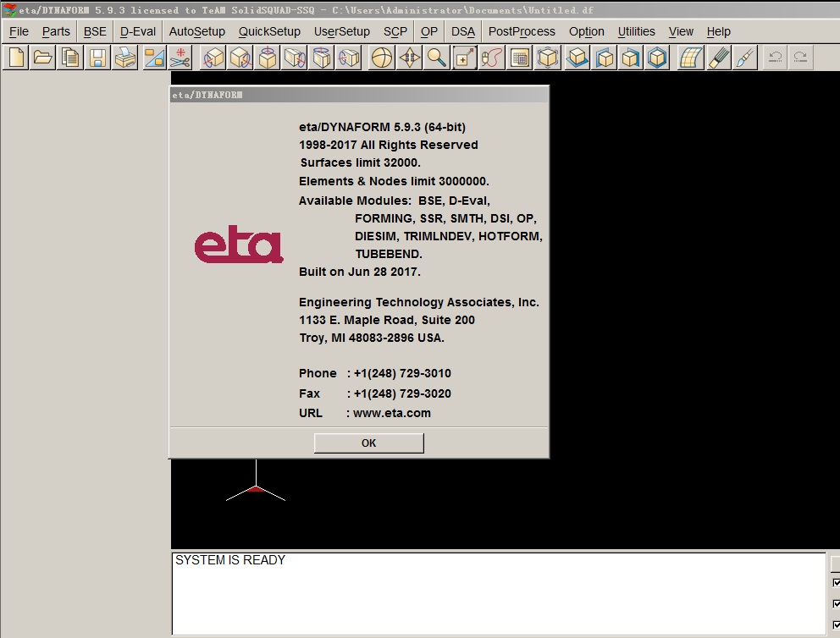Select the window zoom box icon
The image size is (840, 638).
[465, 58]
